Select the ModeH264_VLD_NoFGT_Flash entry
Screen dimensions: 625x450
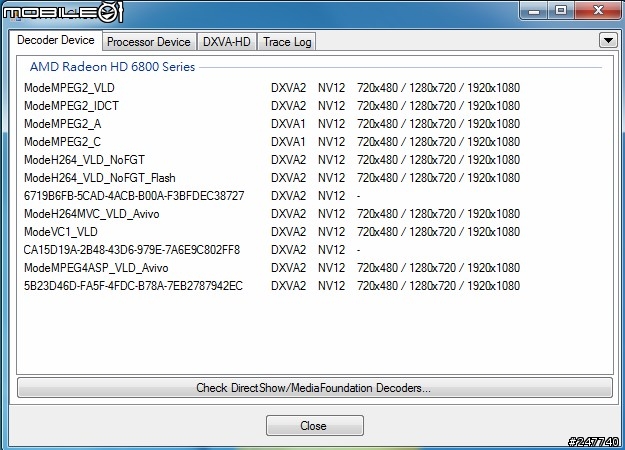[x=272, y=177]
